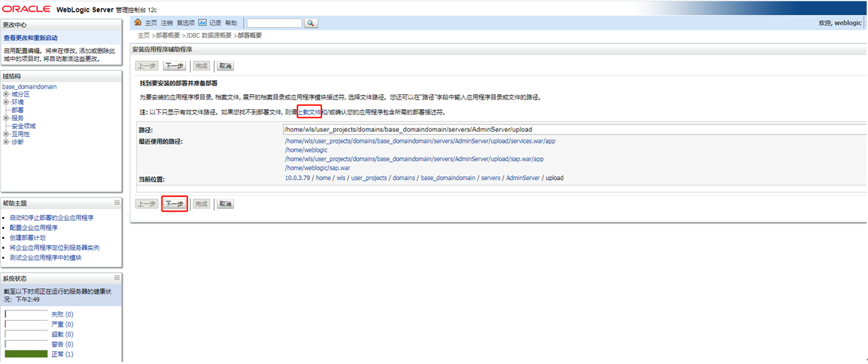Click wls in current location path
868x364 pixels.
click(341, 178)
